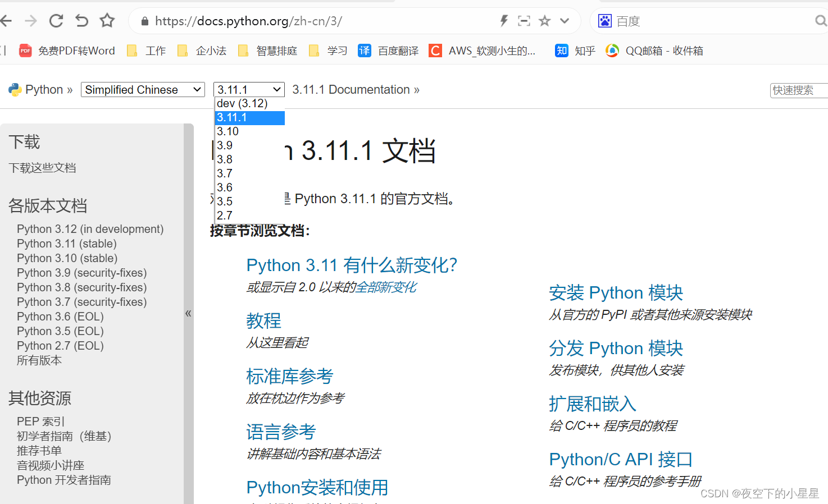Collapse sidebar with « toggle
This screenshot has width=828, height=504.
click(x=188, y=313)
